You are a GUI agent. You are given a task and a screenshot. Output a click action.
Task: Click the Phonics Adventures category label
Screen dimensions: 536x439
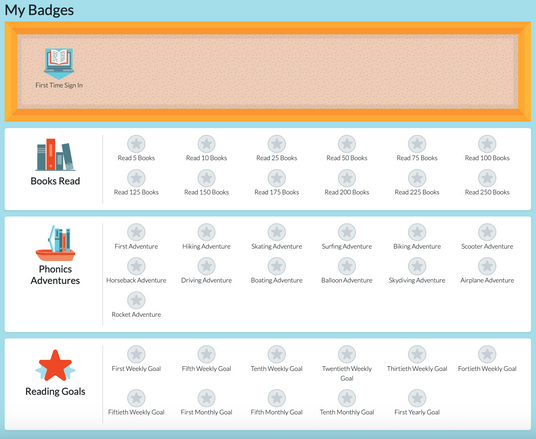click(x=55, y=275)
